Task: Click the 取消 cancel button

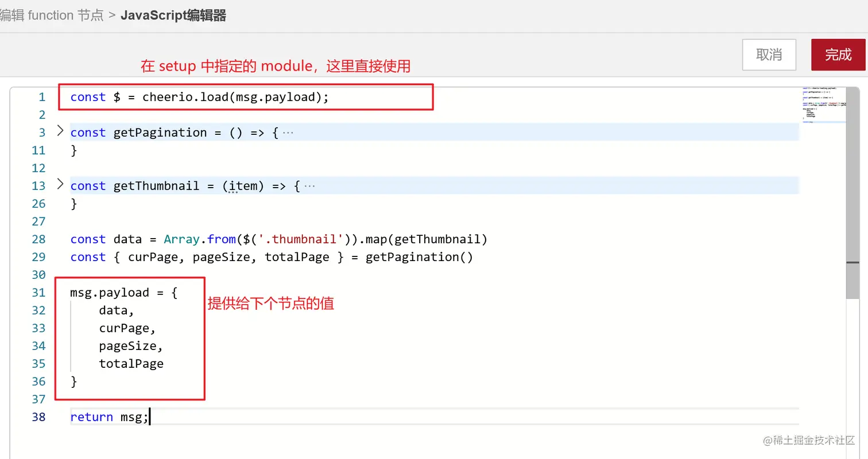Action: click(x=769, y=55)
